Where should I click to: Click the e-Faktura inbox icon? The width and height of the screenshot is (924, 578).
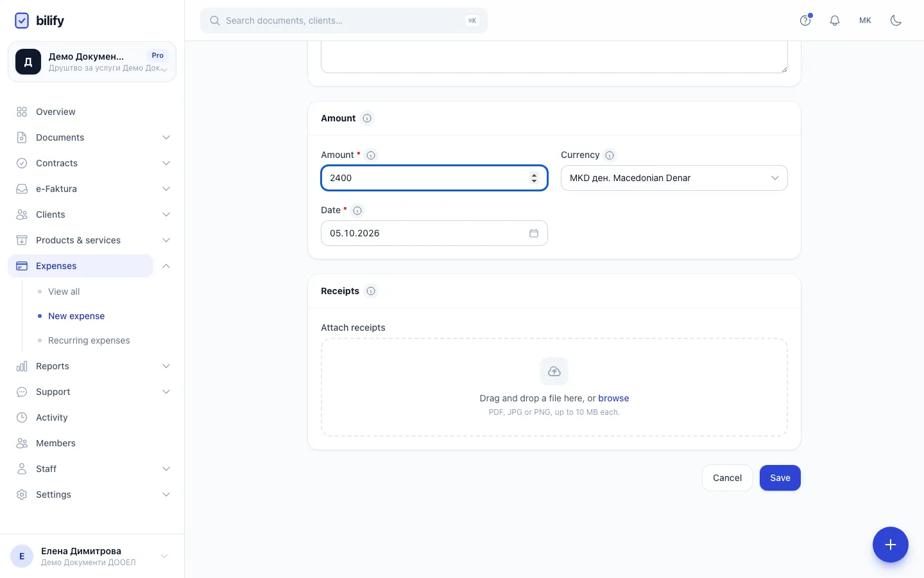click(x=22, y=189)
